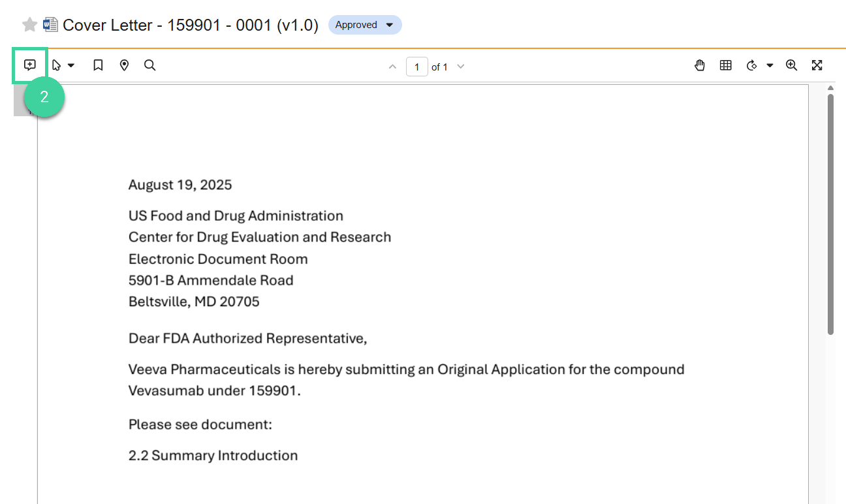Screen dimensions: 846x504
Task: Mark document as favorite with star icon
Action: [29, 25]
